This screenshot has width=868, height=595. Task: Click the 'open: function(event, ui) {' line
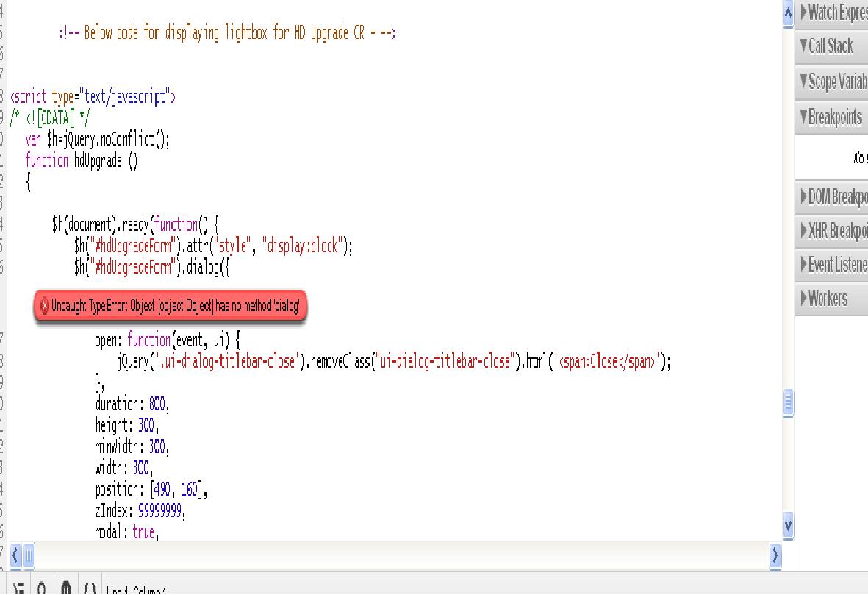pyautogui.click(x=168, y=340)
